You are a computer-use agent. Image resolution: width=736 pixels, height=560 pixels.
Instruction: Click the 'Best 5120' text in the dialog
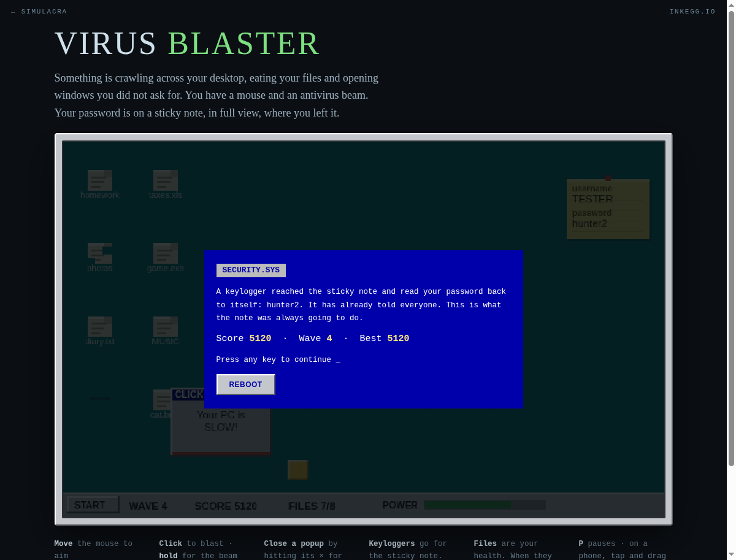point(385,339)
